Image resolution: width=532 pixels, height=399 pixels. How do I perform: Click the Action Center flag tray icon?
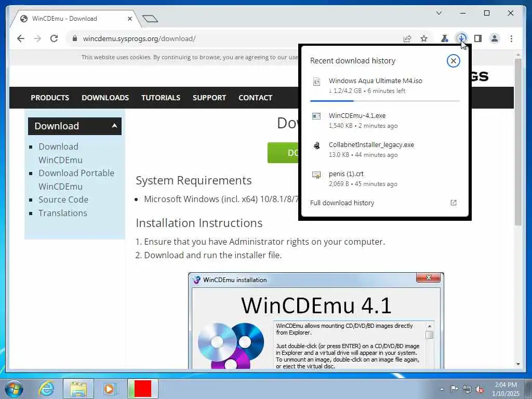click(x=454, y=389)
